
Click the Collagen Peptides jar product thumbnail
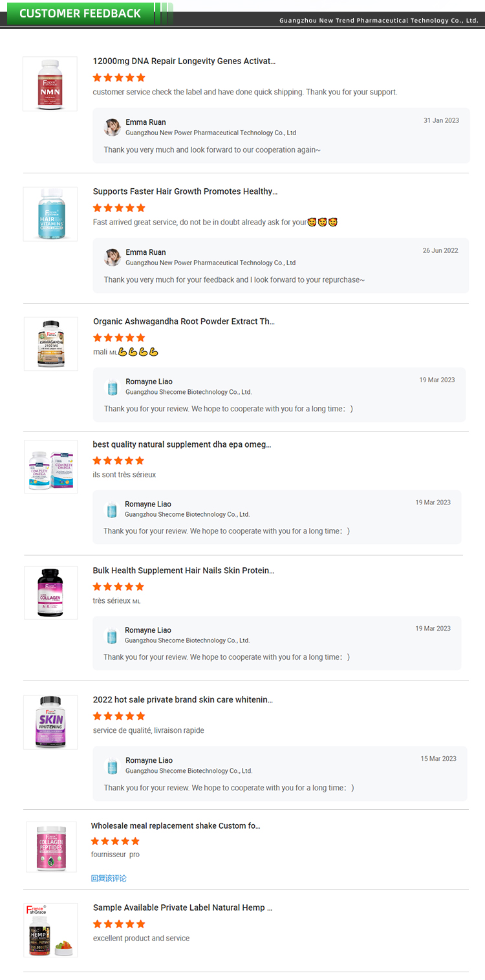tap(50, 847)
